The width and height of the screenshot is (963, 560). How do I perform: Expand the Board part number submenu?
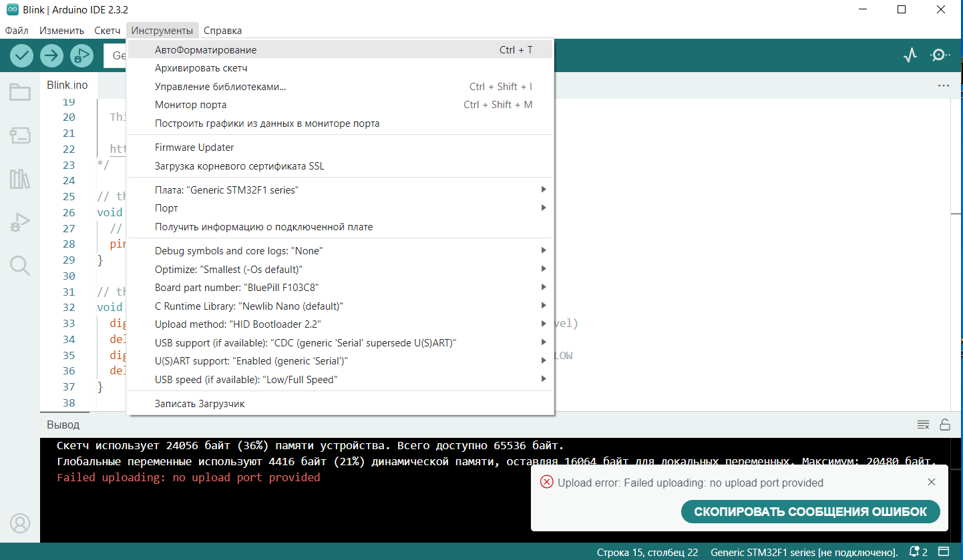pos(340,287)
